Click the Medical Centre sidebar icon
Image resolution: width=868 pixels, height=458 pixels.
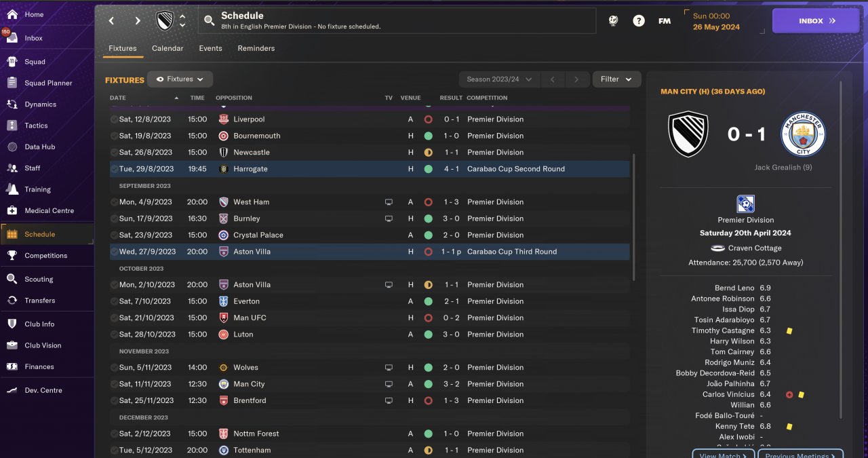[12, 210]
